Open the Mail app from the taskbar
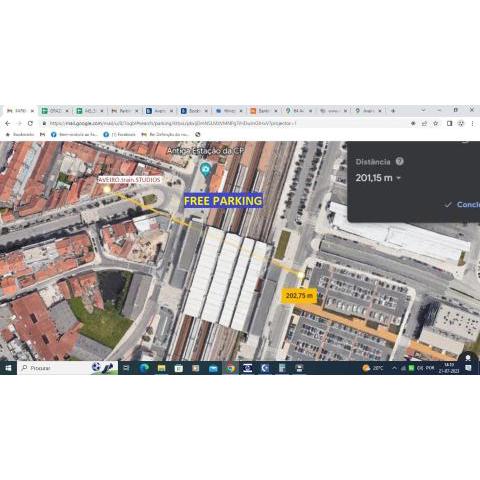The width and height of the screenshot is (480, 480). coord(213,368)
